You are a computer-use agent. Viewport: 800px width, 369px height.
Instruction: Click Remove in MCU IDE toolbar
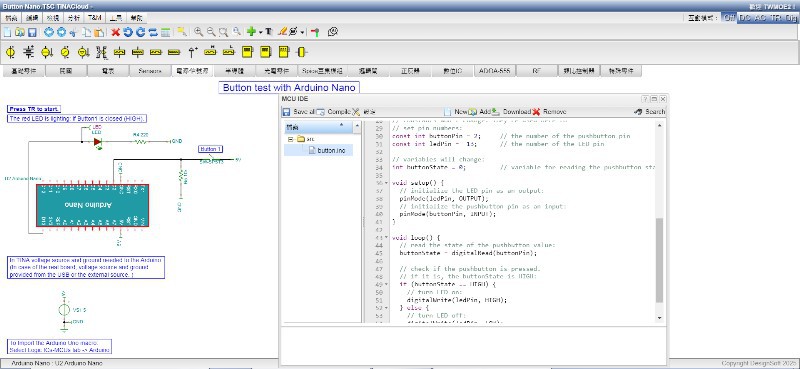click(549, 111)
